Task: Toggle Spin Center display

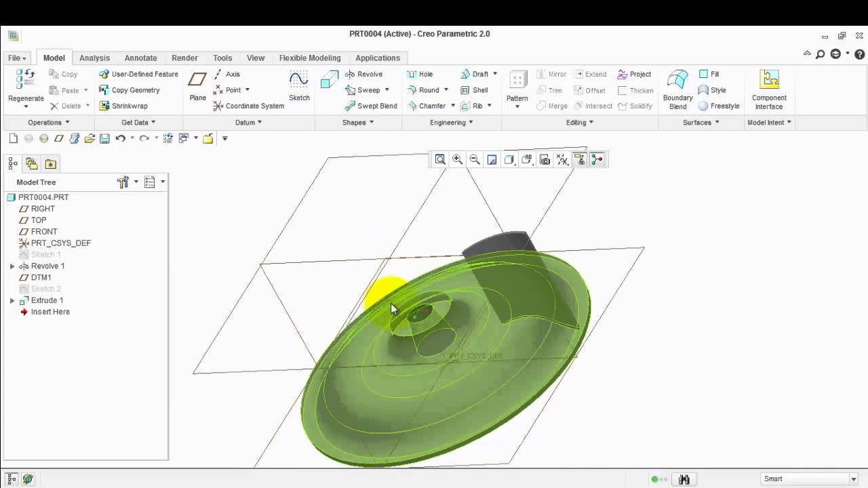Action: point(597,159)
